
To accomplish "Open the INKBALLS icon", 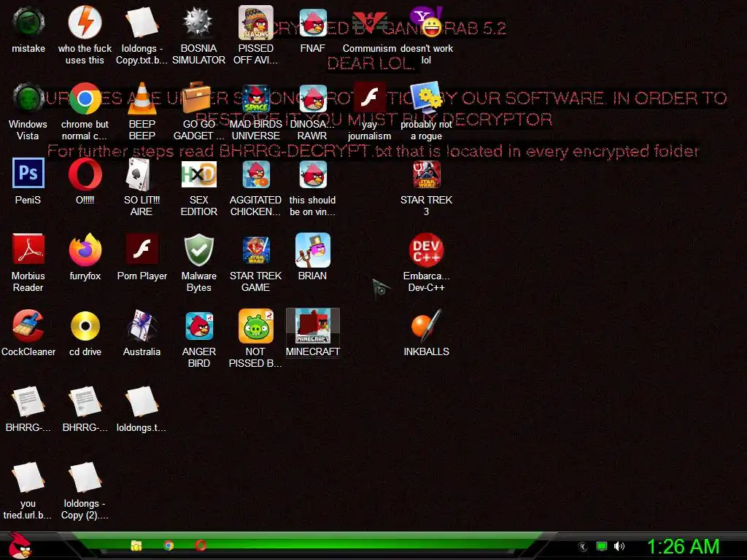I will click(x=426, y=326).
